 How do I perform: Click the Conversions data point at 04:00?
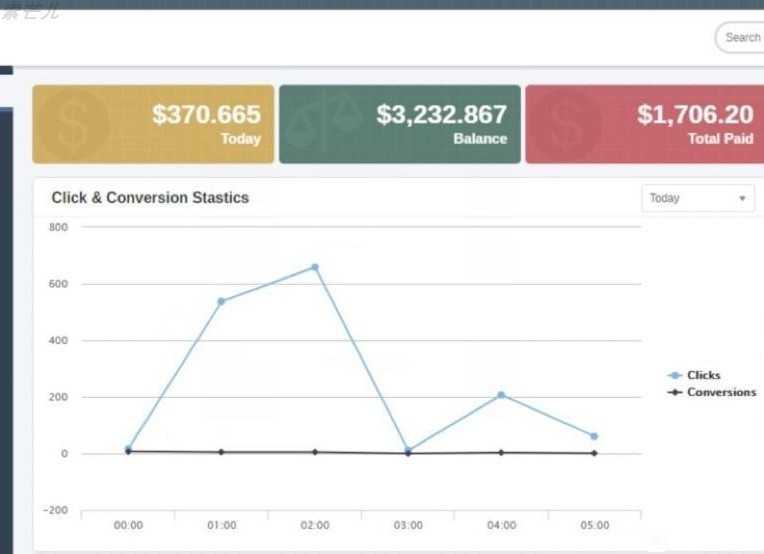501,453
